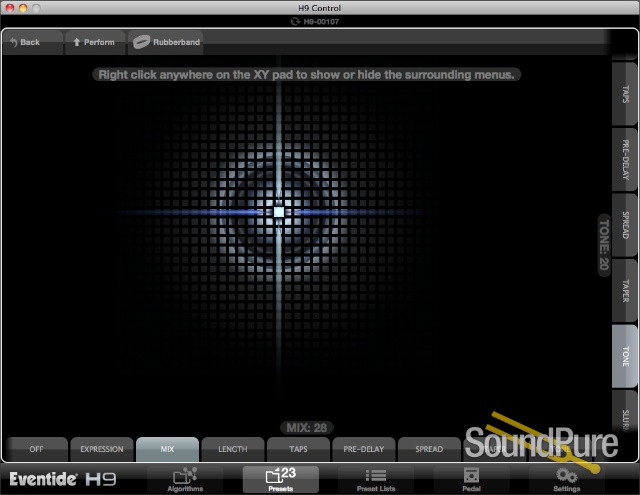Image resolution: width=640 pixels, height=495 pixels.
Task: Select MIX in the bottom parameter row
Action: click(167, 449)
